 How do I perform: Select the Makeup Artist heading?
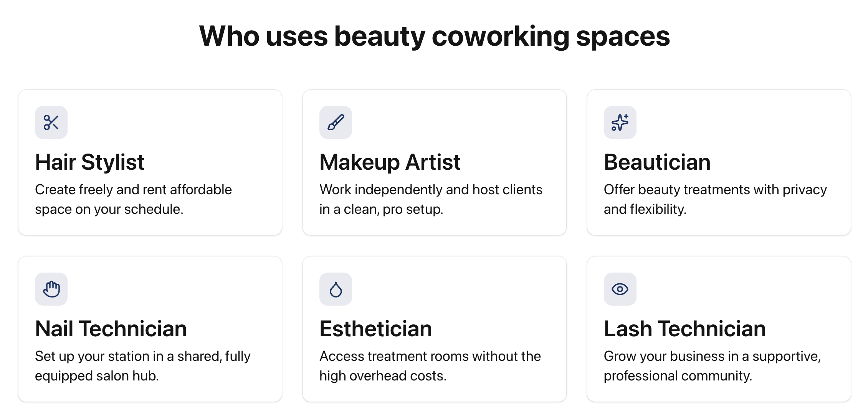389,162
